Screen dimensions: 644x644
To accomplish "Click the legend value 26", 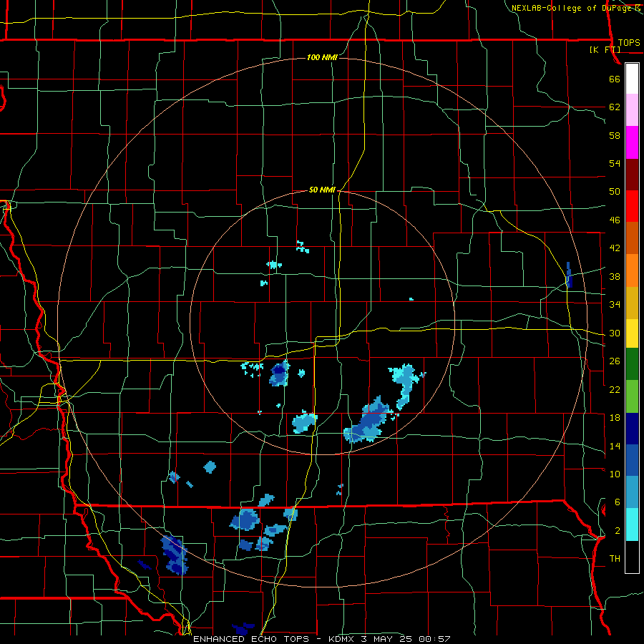I will 615,361.
